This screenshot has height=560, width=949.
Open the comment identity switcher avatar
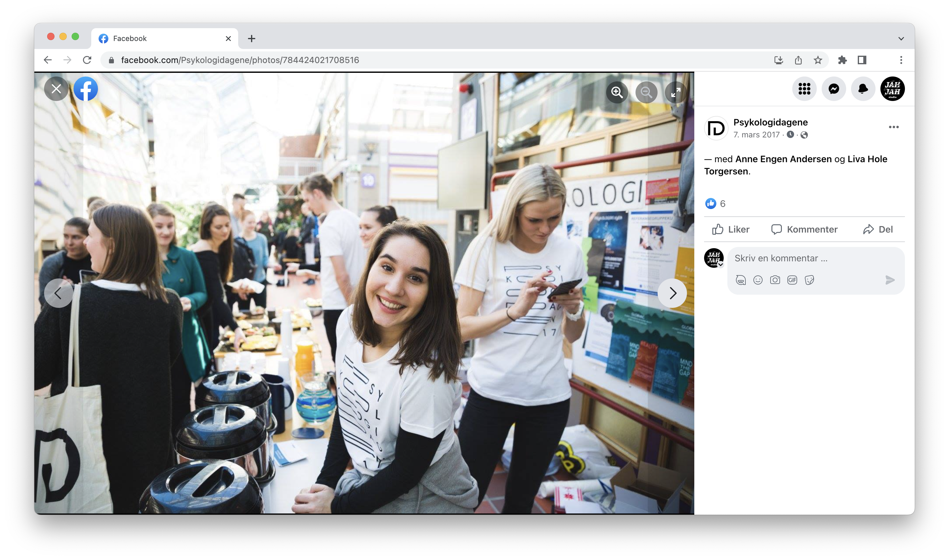click(714, 258)
